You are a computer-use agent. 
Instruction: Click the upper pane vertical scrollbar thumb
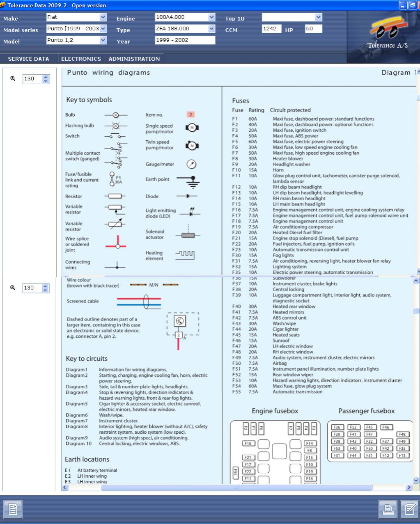(x=418, y=97)
